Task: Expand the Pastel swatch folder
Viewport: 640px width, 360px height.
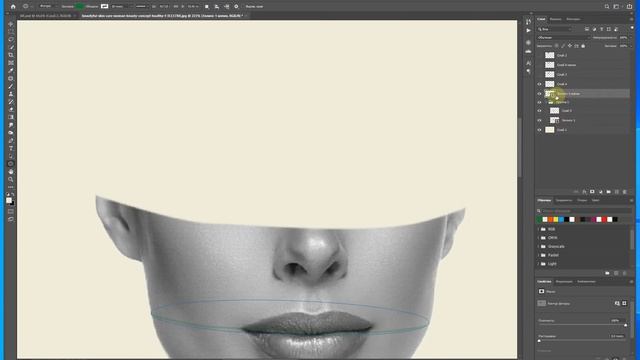Action: click(x=539, y=255)
